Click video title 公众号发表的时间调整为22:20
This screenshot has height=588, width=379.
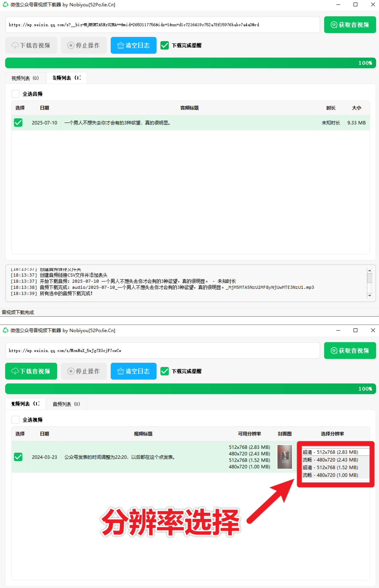(x=120, y=457)
